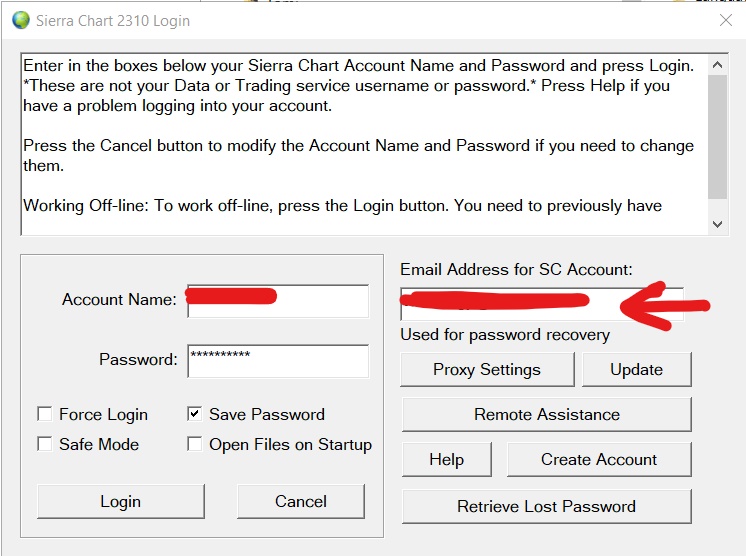Click the instructions scrollbar up arrow

[x=717, y=64]
